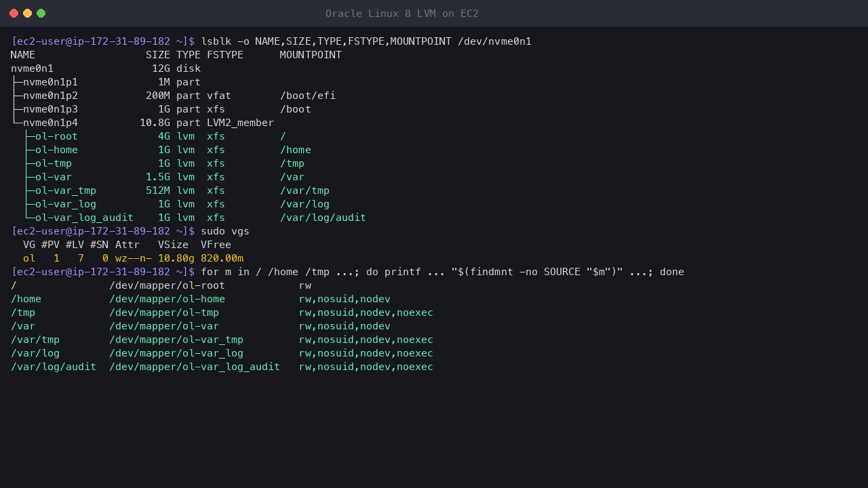Click the 'nvme0n1p3' partition name

(x=51, y=109)
